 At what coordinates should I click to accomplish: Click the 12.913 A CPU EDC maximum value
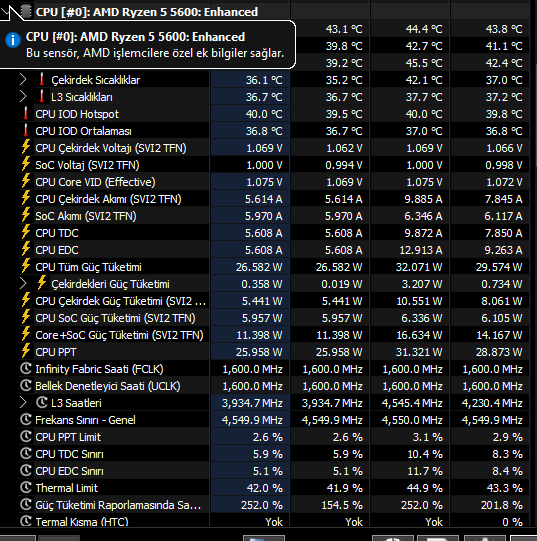tap(421, 250)
